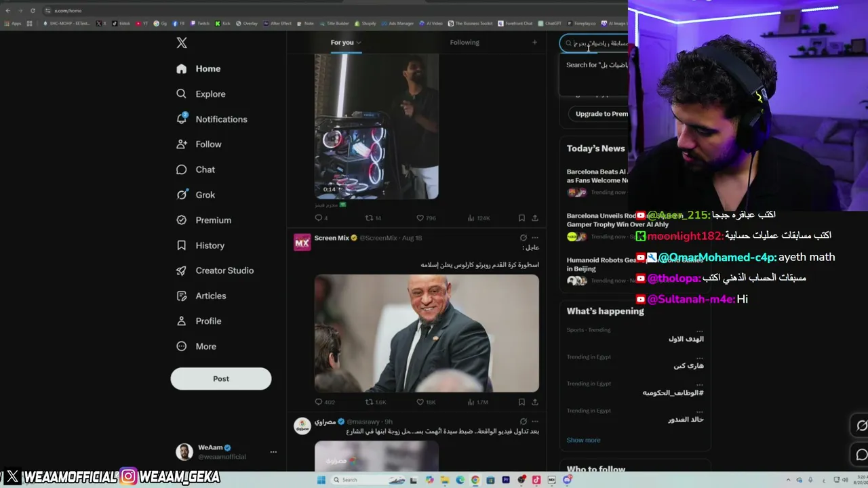Open the Home page from sidebar
The image size is (868, 488).
(x=199, y=68)
